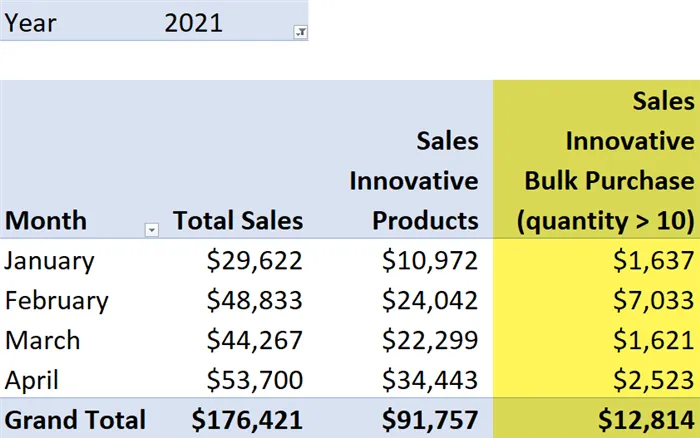The width and height of the screenshot is (700, 438).
Task: Select the February row label
Action: 57,300
